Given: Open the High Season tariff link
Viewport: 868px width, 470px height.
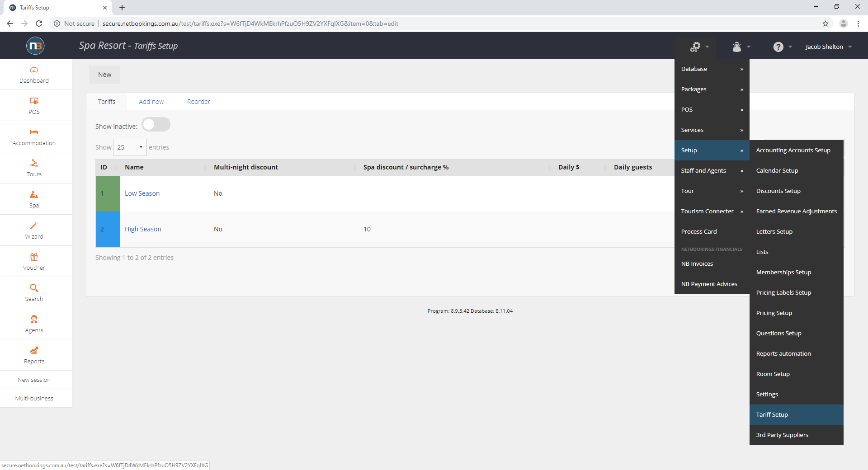Looking at the screenshot, I should 143,229.
